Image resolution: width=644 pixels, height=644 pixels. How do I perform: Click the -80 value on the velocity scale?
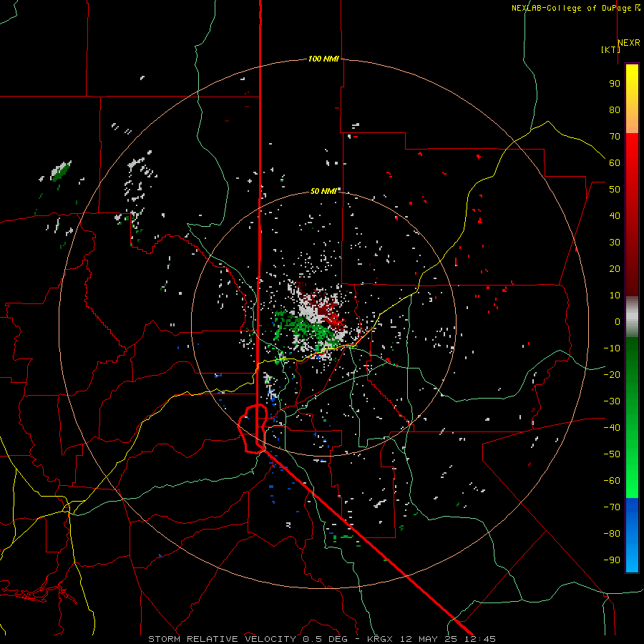pyautogui.click(x=612, y=534)
